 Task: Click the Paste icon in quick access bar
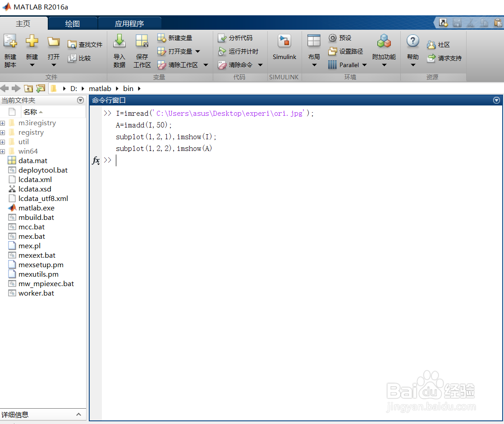coord(498,23)
